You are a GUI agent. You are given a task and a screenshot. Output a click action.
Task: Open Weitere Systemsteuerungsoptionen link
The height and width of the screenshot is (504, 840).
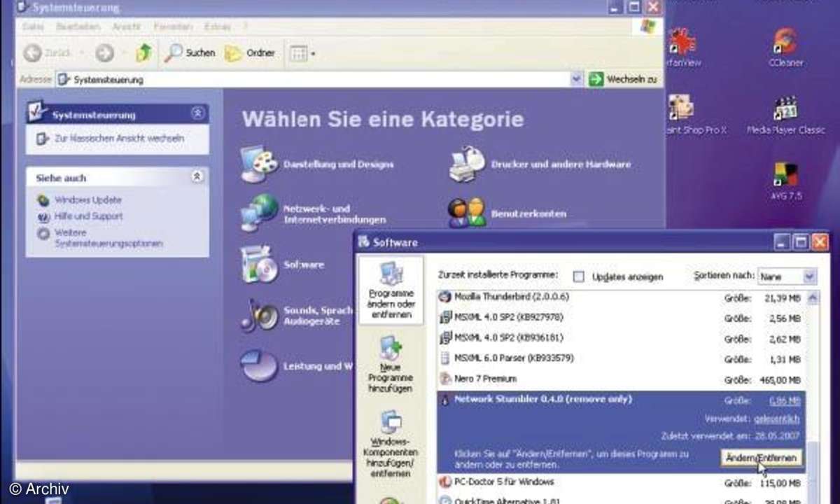pyautogui.click(x=108, y=238)
